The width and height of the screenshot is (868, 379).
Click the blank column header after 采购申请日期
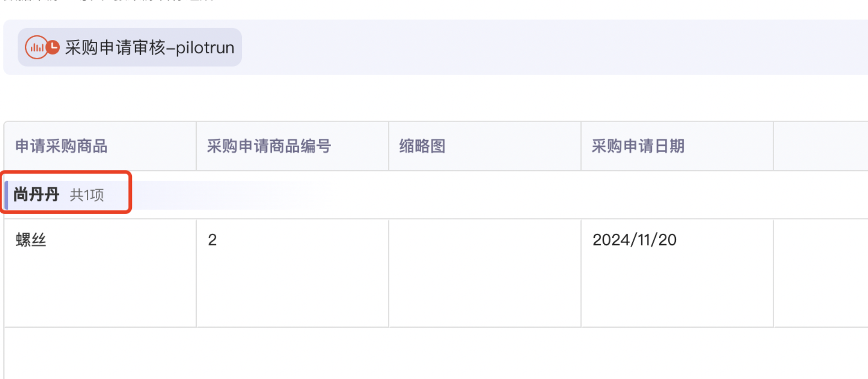821,146
